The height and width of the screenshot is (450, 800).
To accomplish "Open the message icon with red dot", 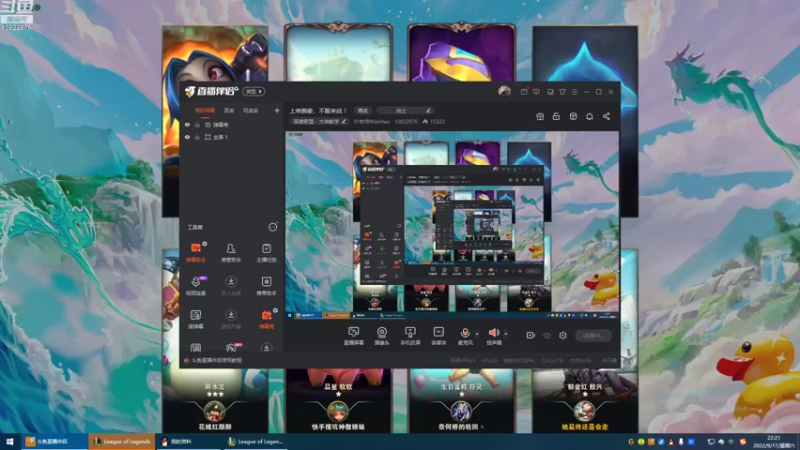I will point(524,92).
